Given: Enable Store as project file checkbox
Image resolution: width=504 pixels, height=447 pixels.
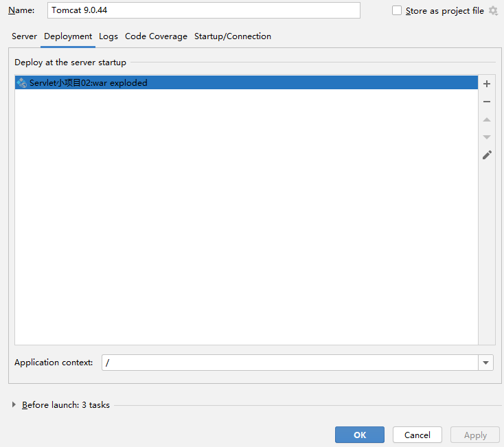Looking at the screenshot, I should [x=397, y=10].
